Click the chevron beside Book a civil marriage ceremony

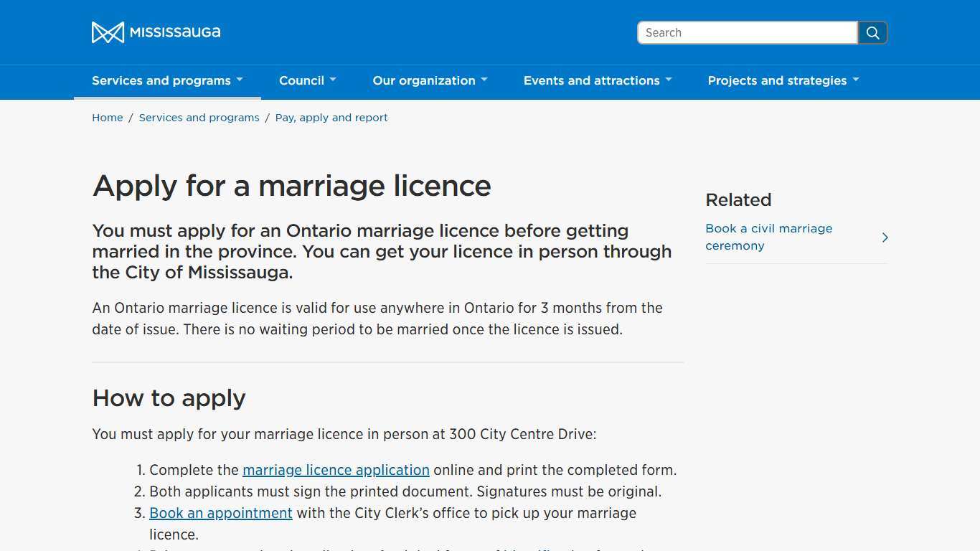tap(885, 237)
